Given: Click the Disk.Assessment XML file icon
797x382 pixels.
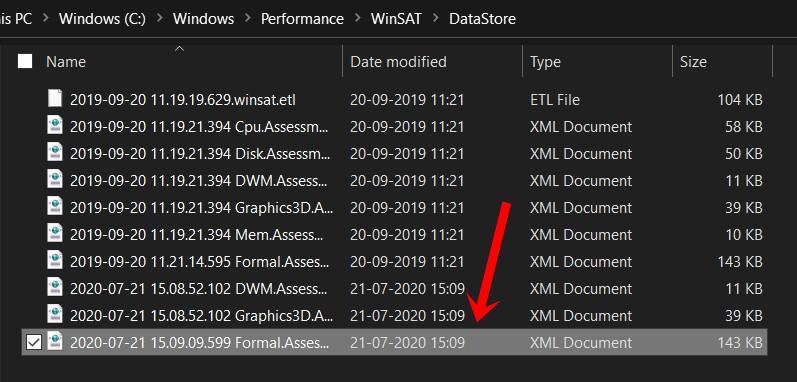Looking at the screenshot, I should [x=55, y=152].
